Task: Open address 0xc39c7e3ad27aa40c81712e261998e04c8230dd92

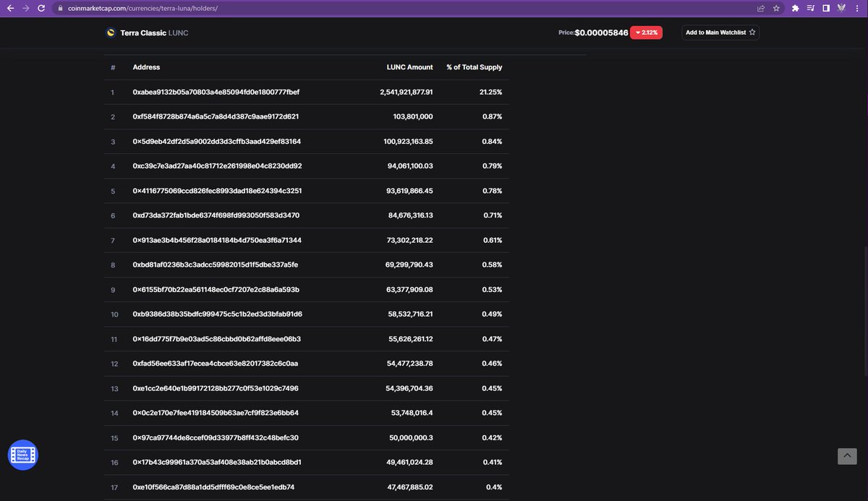Action: pos(217,166)
